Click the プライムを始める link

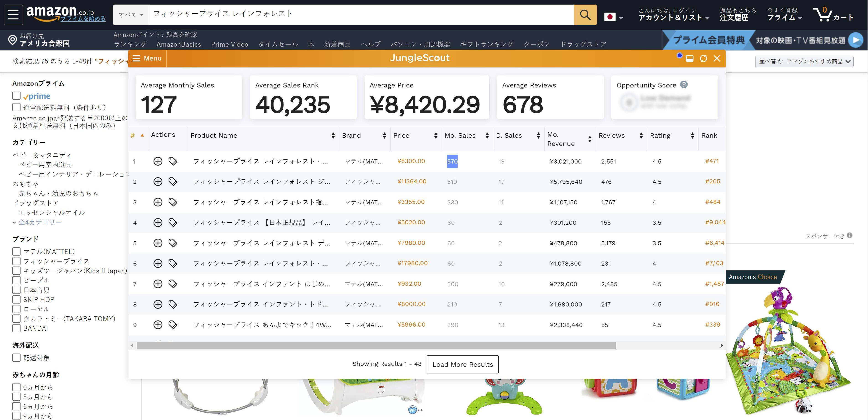83,18
